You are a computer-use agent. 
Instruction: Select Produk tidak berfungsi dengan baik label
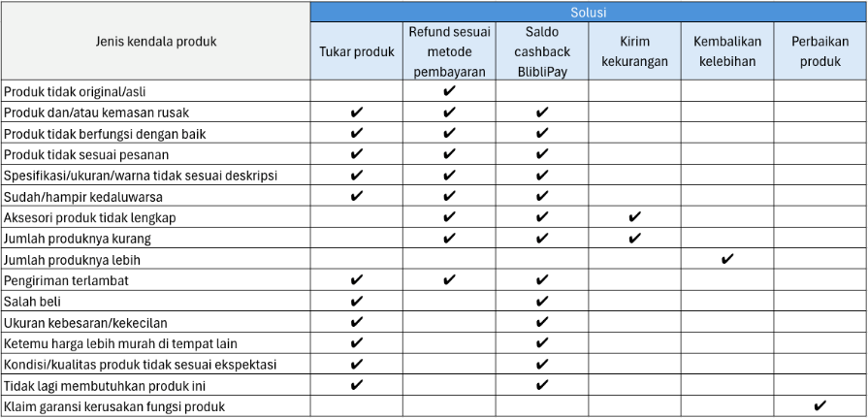click(x=105, y=134)
